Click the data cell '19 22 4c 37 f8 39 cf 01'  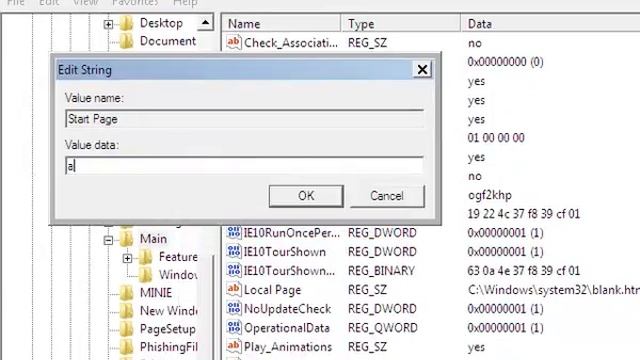524,214
